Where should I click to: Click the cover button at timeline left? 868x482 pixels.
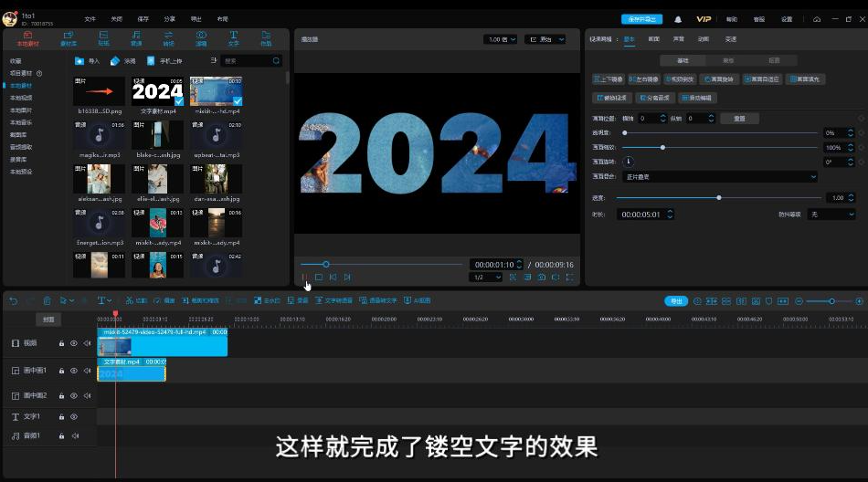pyautogui.click(x=48, y=320)
